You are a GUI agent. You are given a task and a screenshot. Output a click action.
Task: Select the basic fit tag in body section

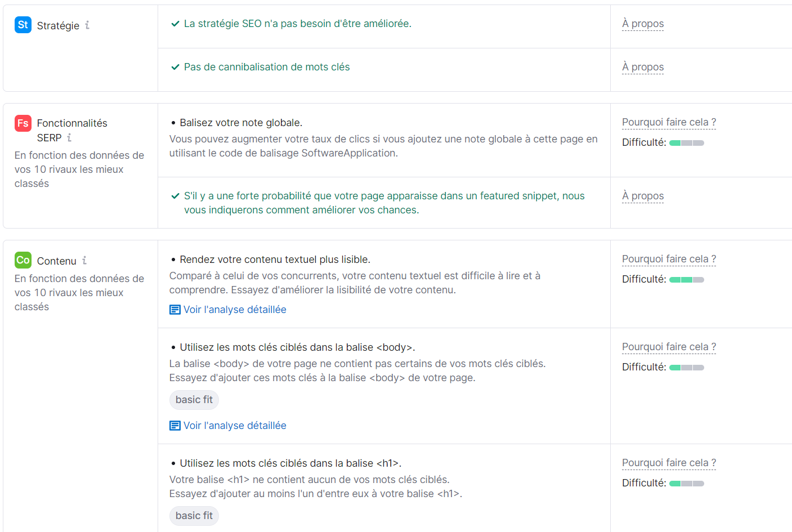pyautogui.click(x=194, y=400)
